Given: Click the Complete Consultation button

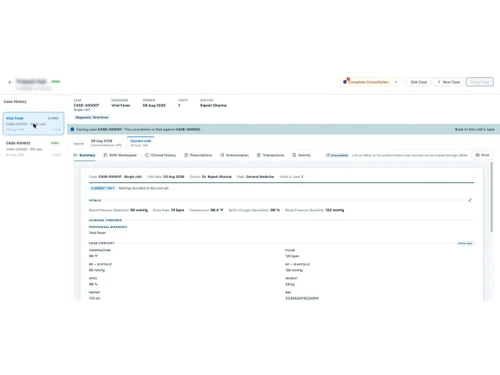Looking at the screenshot, I should tap(366, 82).
